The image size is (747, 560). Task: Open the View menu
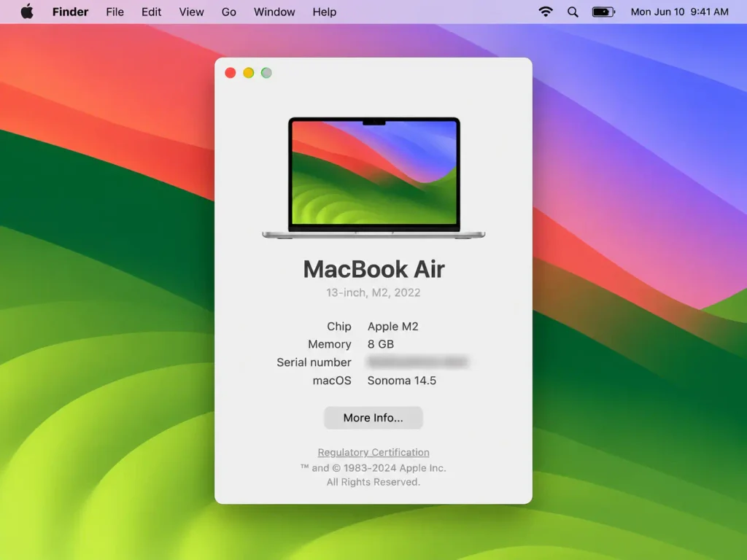[192, 12]
